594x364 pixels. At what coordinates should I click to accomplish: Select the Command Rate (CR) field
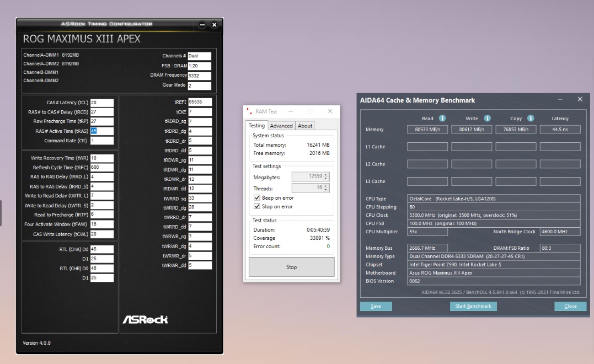[102, 141]
